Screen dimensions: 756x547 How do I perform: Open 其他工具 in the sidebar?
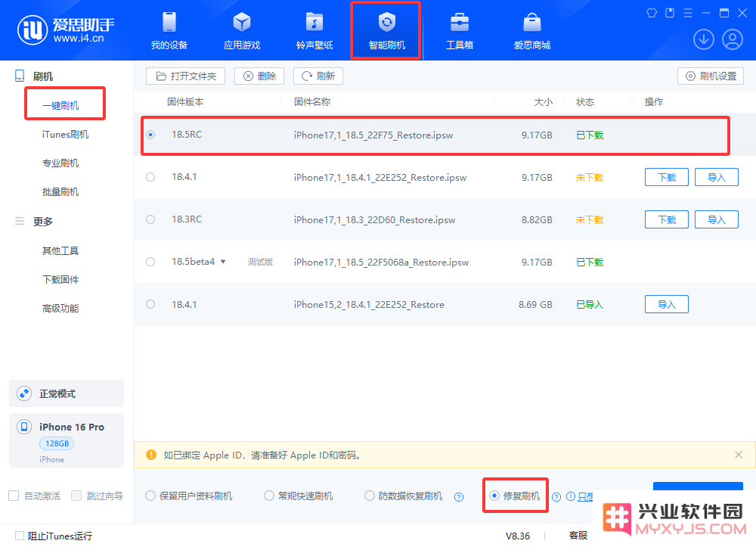tap(60, 251)
